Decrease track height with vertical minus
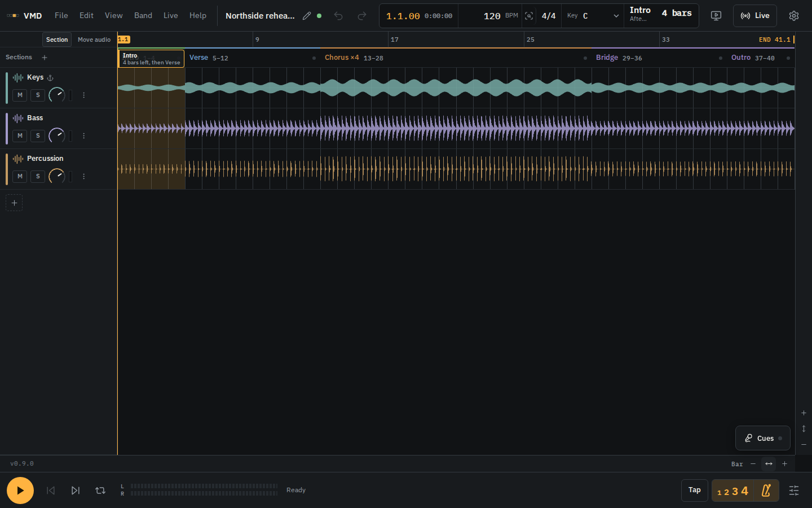Image resolution: width=812 pixels, height=508 pixels. coord(804,445)
